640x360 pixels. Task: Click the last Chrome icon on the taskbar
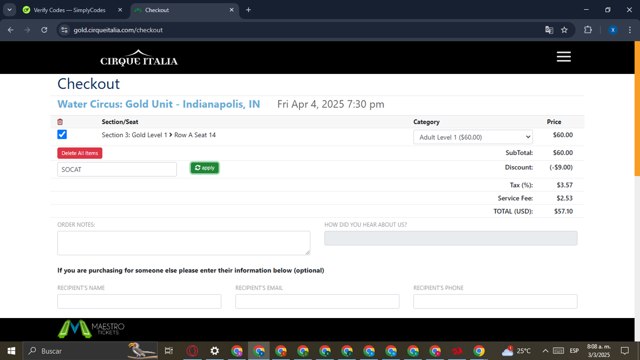pos(479,351)
